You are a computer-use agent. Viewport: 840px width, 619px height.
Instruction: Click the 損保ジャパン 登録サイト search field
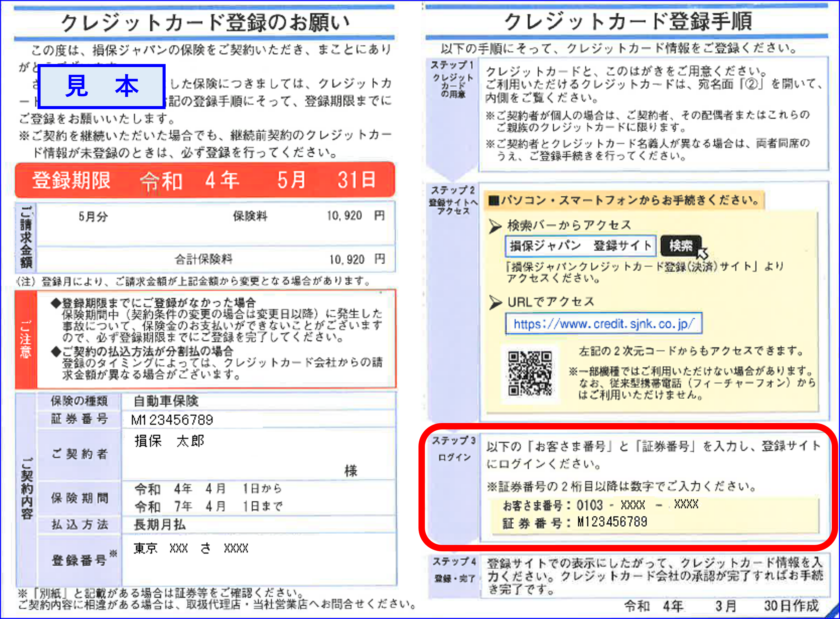(x=580, y=246)
